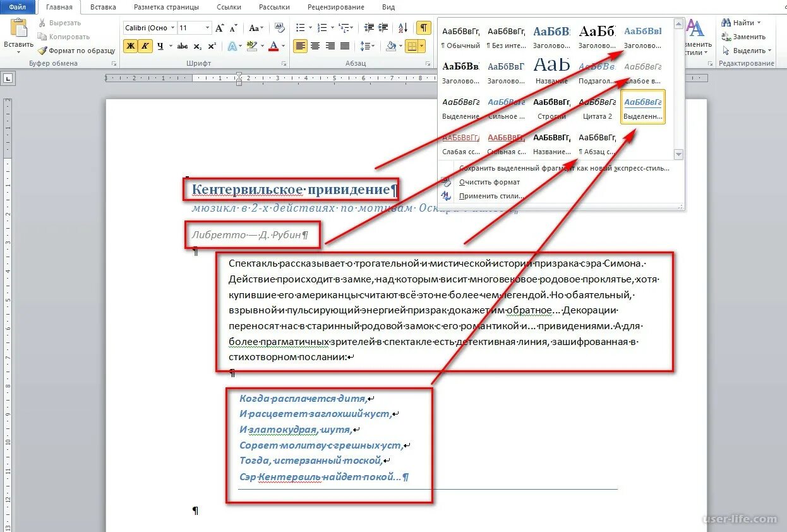Decrease font size with the shrink font icon
This screenshot has height=532, width=787.
233,28
